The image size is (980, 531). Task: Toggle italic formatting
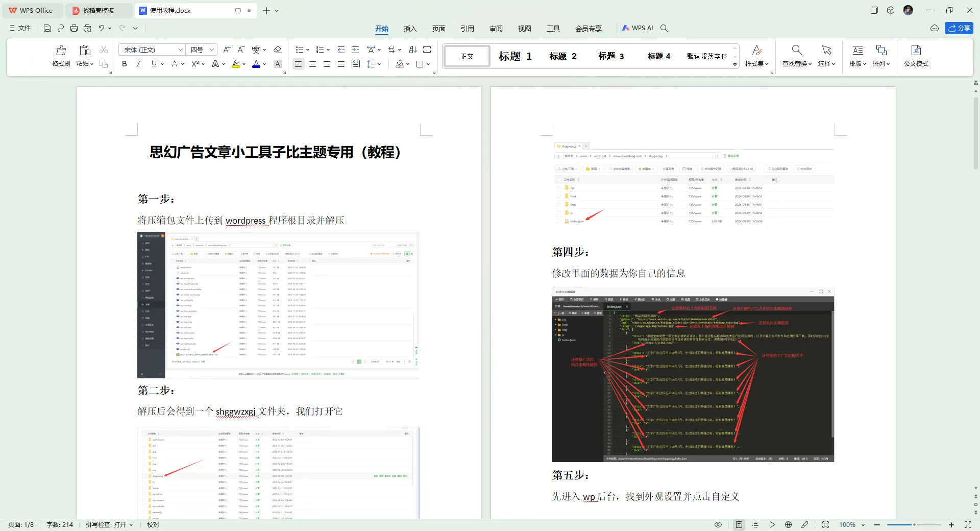pyautogui.click(x=138, y=64)
